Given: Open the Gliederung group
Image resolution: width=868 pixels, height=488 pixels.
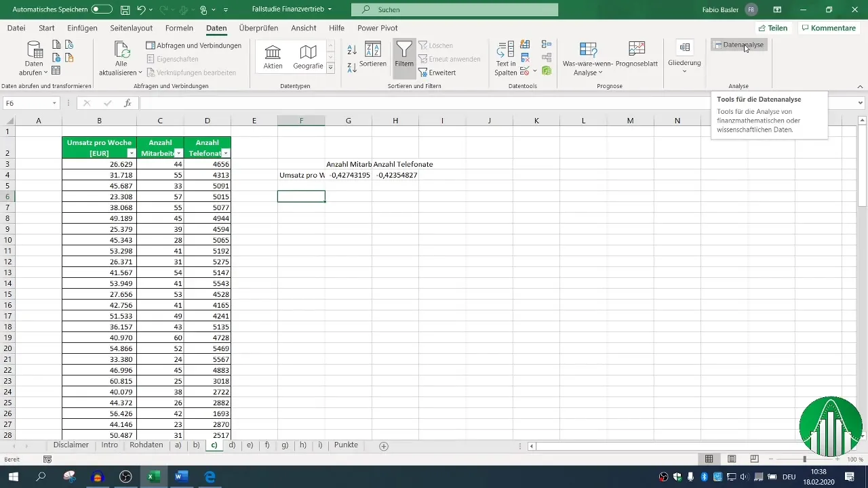Looking at the screenshot, I should tap(684, 58).
